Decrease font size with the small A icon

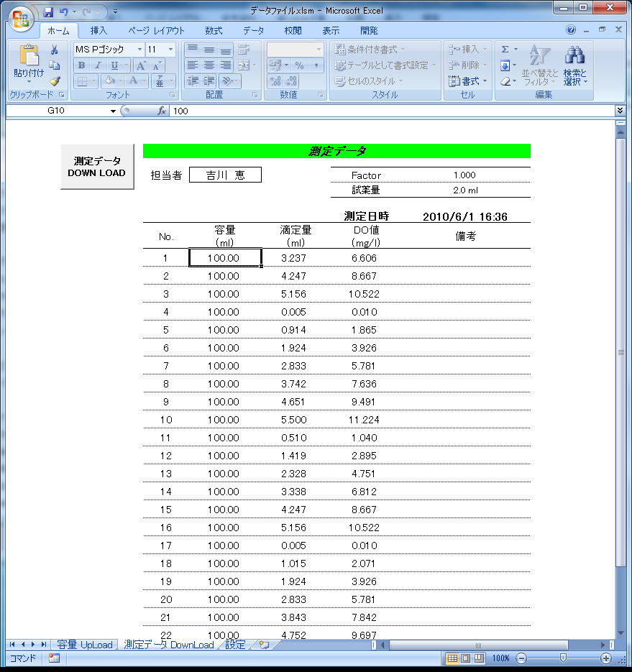tap(157, 65)
